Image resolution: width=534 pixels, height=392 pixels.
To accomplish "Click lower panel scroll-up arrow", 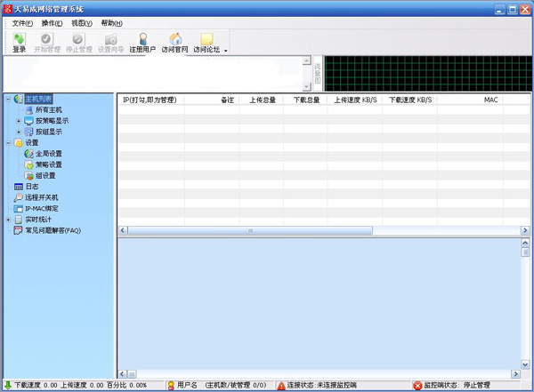I will point(525,243).
